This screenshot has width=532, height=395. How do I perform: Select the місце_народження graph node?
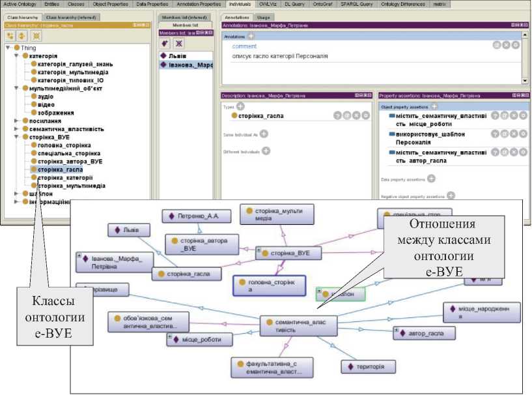click(x=482, y=312)
